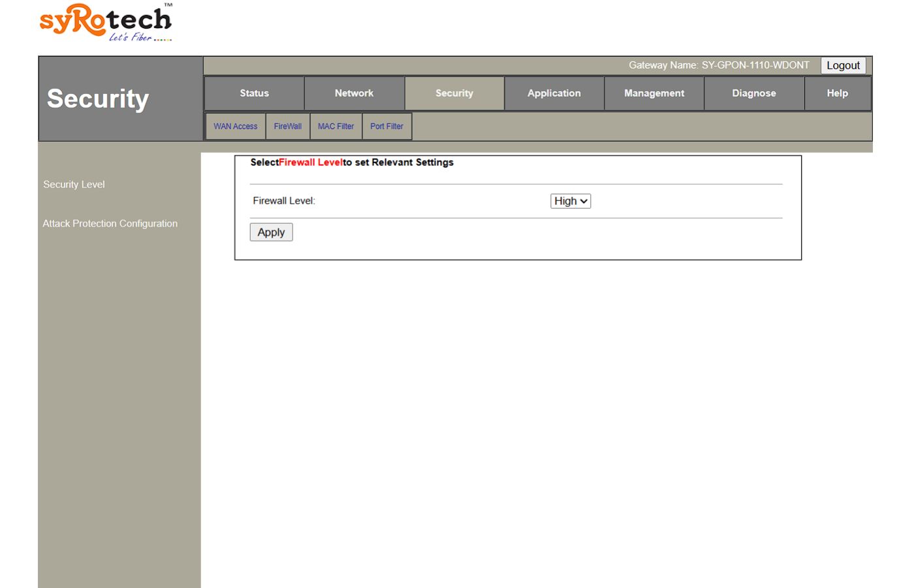Log out using the Logout button
The height and width of the screenshot is (588, 914).
tap(843, 65)
